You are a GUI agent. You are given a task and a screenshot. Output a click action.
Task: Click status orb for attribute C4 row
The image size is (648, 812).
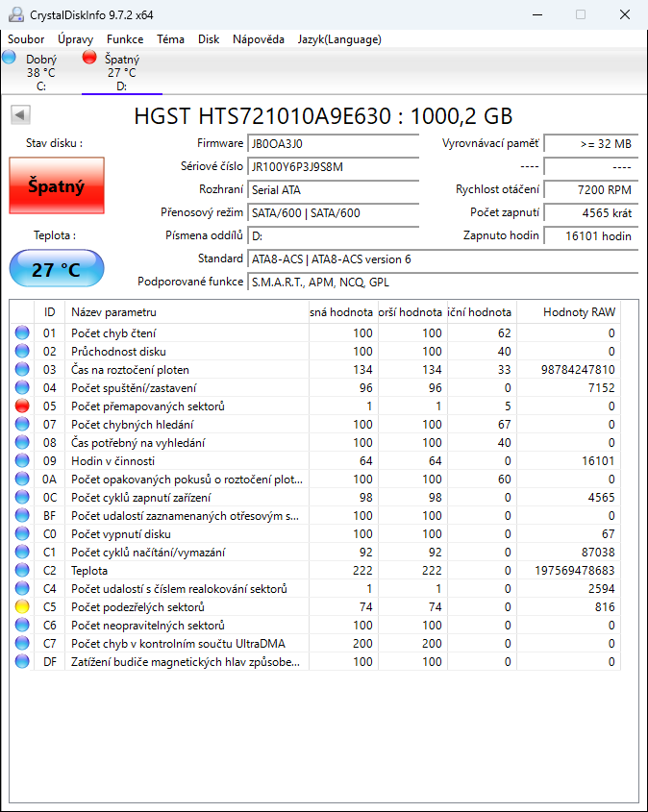pyautogui.click(x=22, y=589)
